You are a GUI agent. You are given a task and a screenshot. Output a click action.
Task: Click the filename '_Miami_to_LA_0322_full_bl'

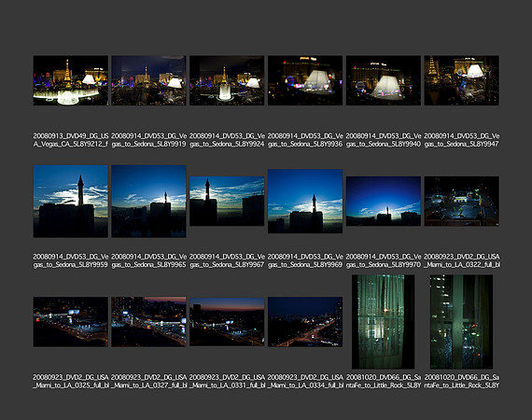[x=461, y=260]
